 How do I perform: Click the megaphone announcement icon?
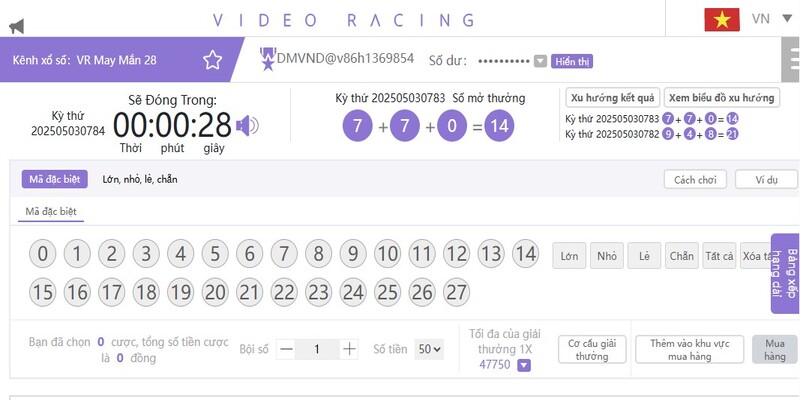16,25
